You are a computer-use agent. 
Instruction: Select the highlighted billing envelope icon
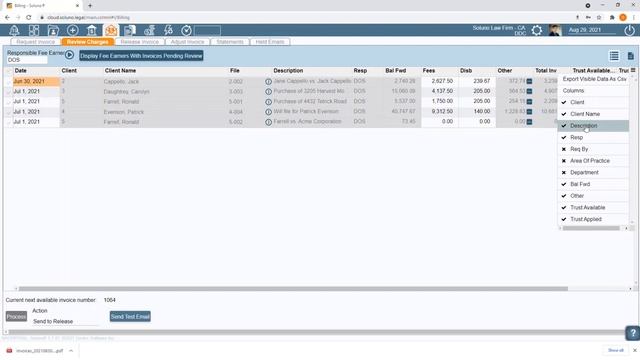[111, 31]
